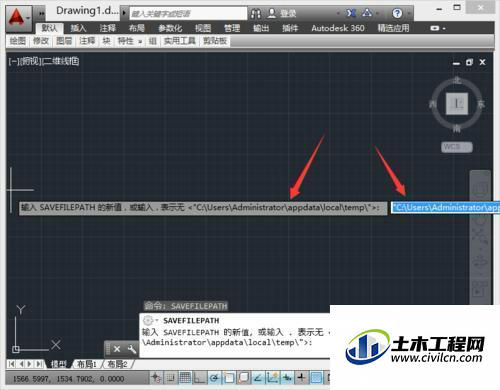This screenshot has height=390, width=500.
Task: Open the 实用工具 ribbon panel
Action: click(179, 41)
